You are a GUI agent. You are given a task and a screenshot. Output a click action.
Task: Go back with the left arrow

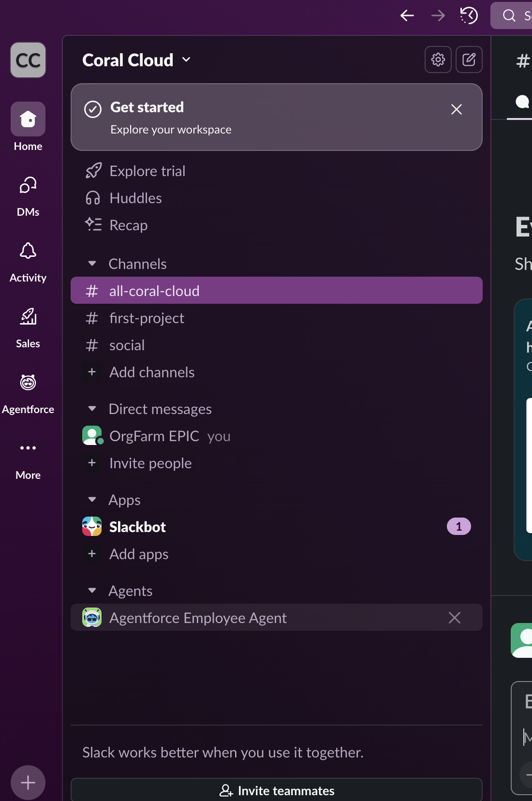click(x=407, y=15)
